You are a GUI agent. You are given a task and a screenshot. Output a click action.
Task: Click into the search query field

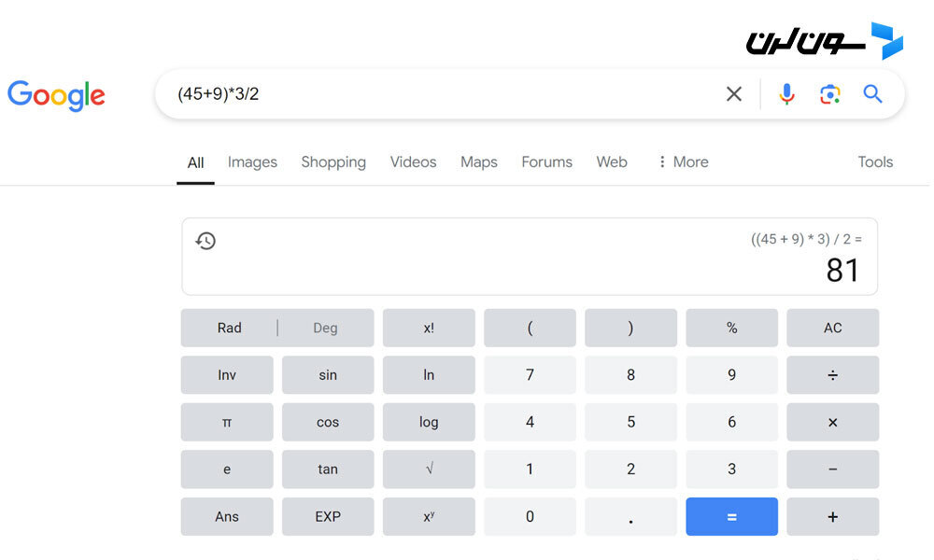(x=441, y=94)
